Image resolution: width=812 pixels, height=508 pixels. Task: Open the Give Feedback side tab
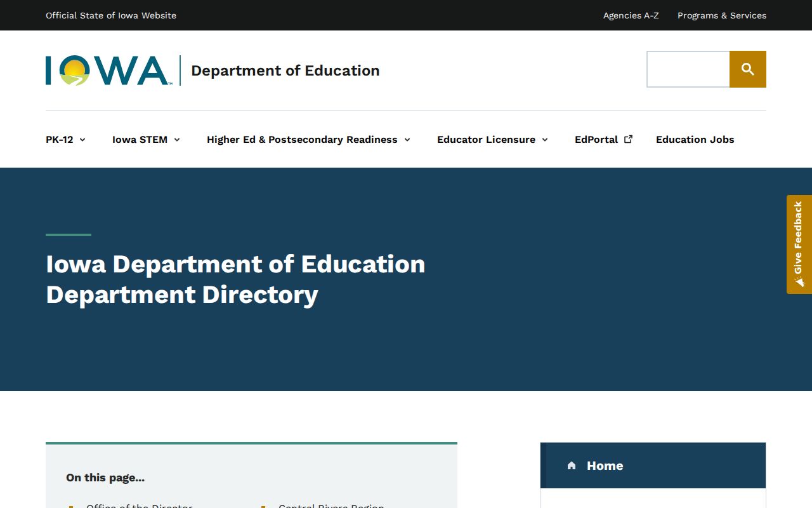coord(799,244)
